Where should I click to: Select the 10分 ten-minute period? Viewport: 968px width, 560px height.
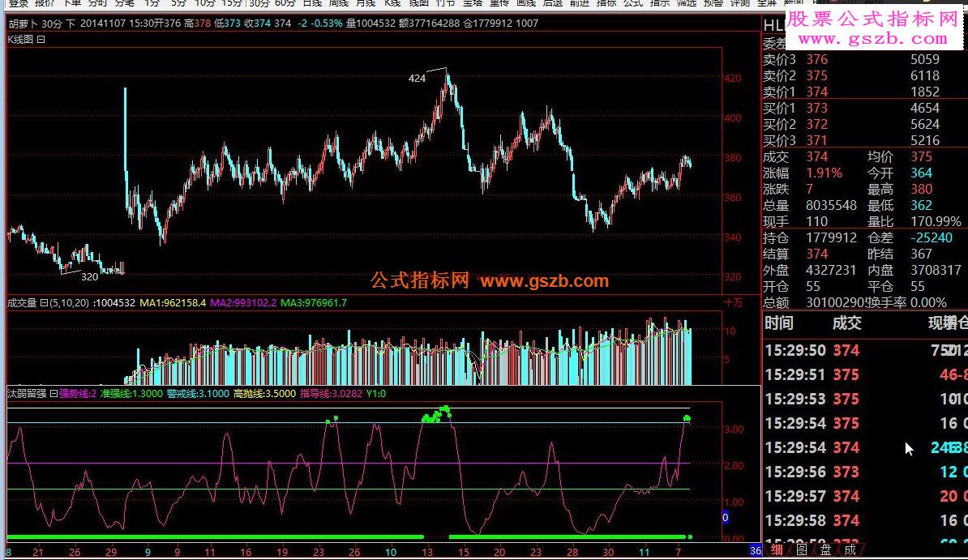[205, 3]
